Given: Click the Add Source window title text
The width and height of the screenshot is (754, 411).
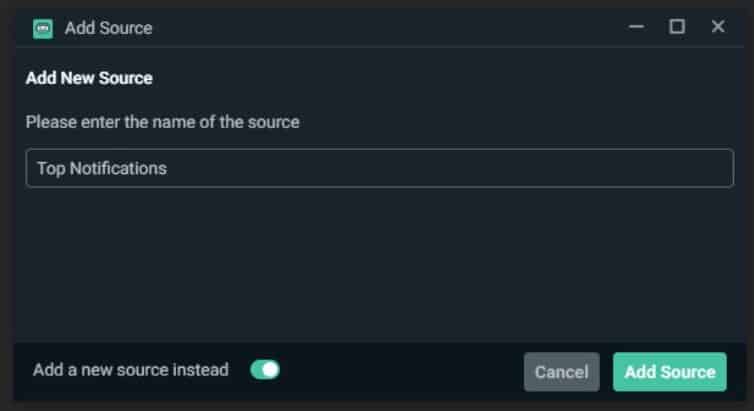Looking at the screenshot, I should click(109, 28).
